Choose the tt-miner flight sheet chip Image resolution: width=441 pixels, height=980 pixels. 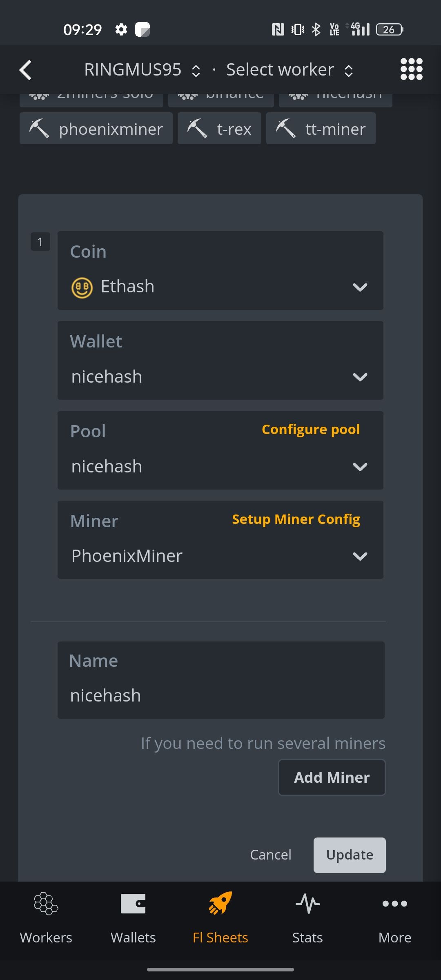(x=321, y=129)
